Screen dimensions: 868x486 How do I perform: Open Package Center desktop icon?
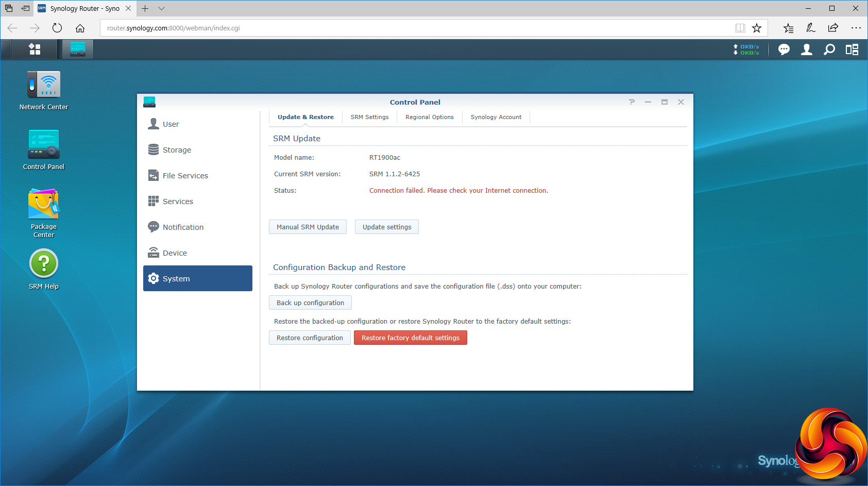pyautogui.click(x=44, y=213)
